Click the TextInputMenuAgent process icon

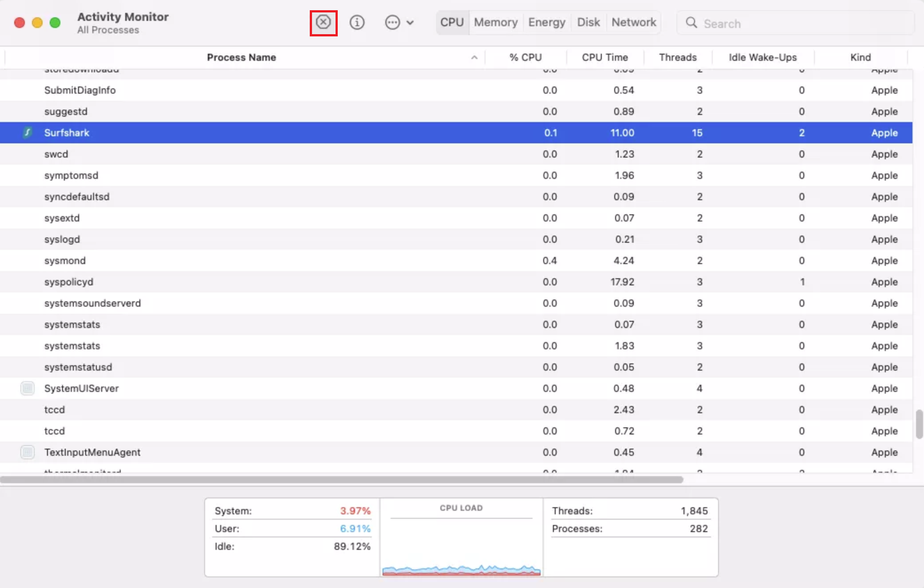[28, 452]
